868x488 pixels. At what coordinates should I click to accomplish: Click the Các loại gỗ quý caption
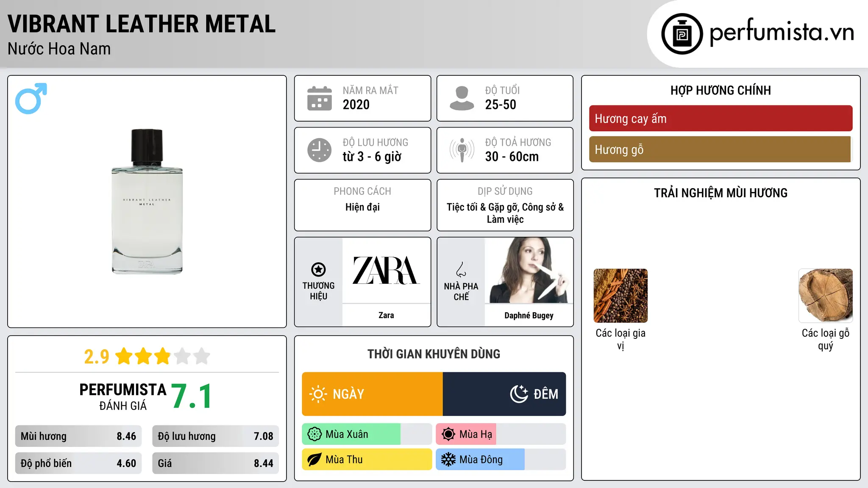(826, 339)
